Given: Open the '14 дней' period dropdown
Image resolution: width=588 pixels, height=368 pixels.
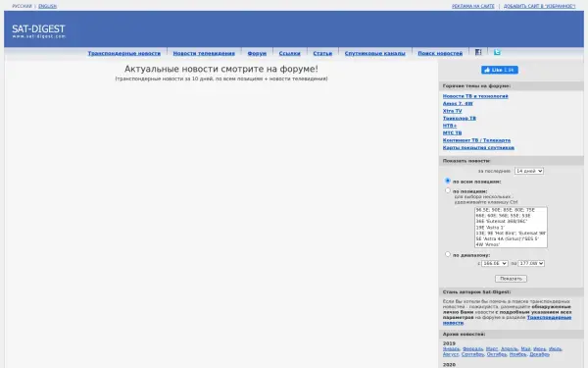Looking at the screenshot, I should [529, 171].
